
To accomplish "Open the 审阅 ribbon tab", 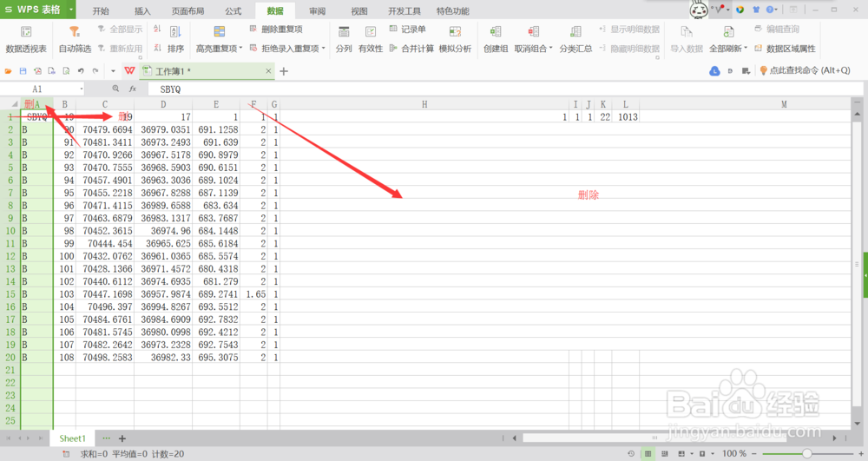I will [317, 10].
